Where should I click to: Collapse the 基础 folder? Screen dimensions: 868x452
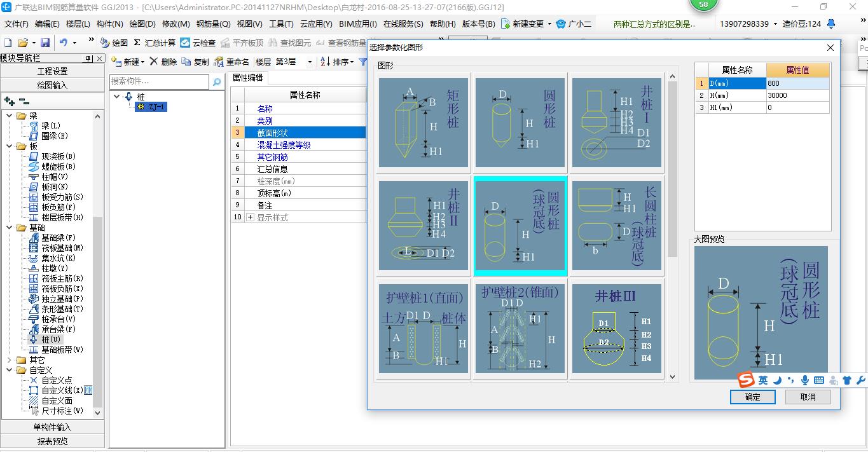tap(10, 228)
